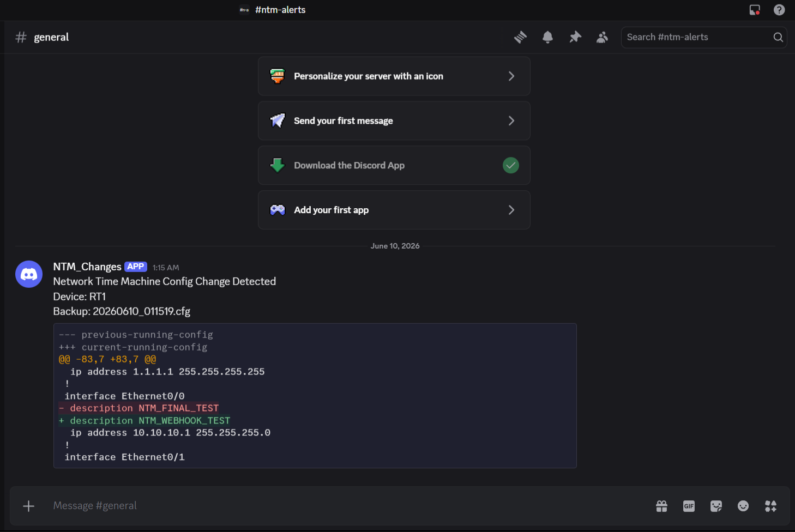Click chevron on Personalize your server card
795x532 pixels.
(511, 76)
